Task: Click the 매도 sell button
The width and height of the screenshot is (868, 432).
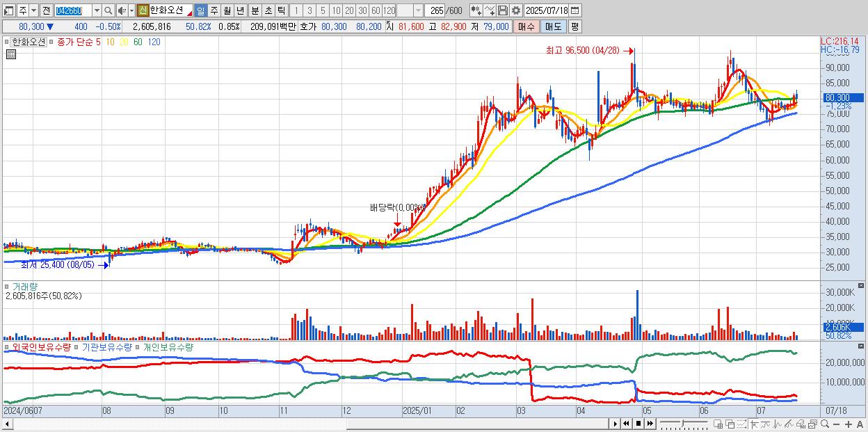Action: pos(553,26)
